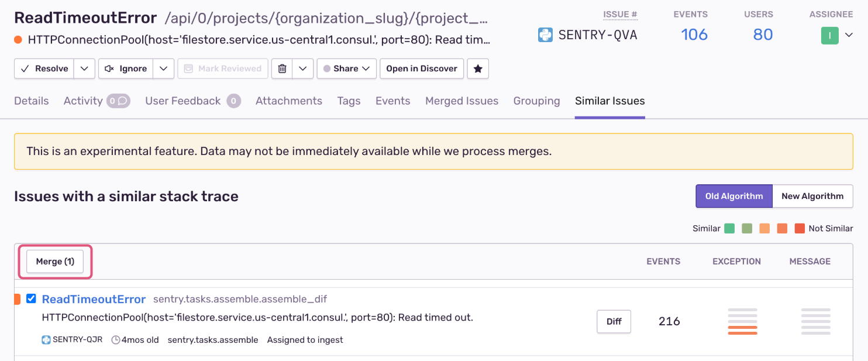The height and width of the screenshot is (361, 868).
Task: Switch to the New Algorithm option
Action: (x=813, y=196)
